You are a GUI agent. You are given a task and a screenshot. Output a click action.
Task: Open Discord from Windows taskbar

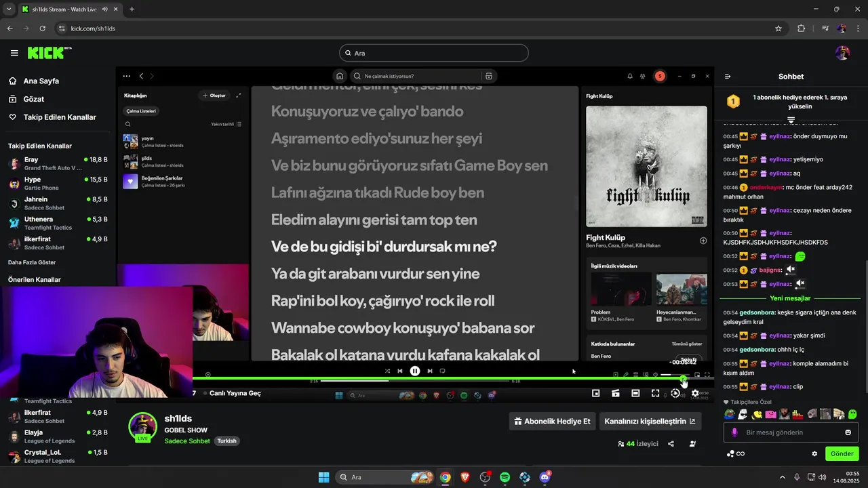[x=545, y=477]
